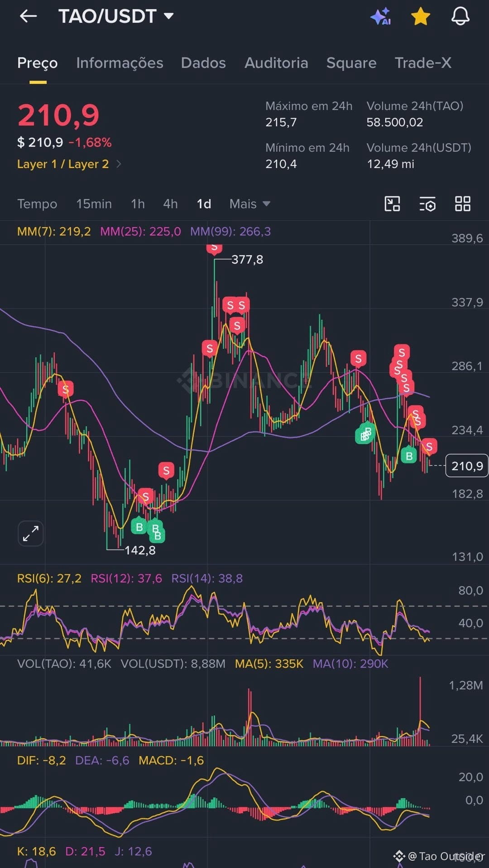This screenshot has height=868, width=489.
Task: Expand the Mais intervals dropdown
Action: click(x=249, y=204)
